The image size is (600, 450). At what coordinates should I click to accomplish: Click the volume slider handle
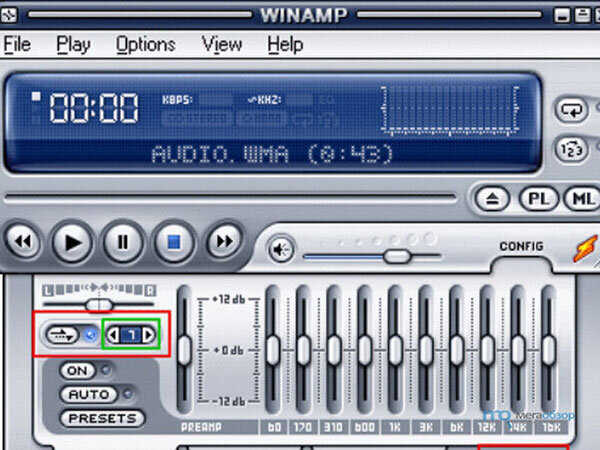[397, 256]
